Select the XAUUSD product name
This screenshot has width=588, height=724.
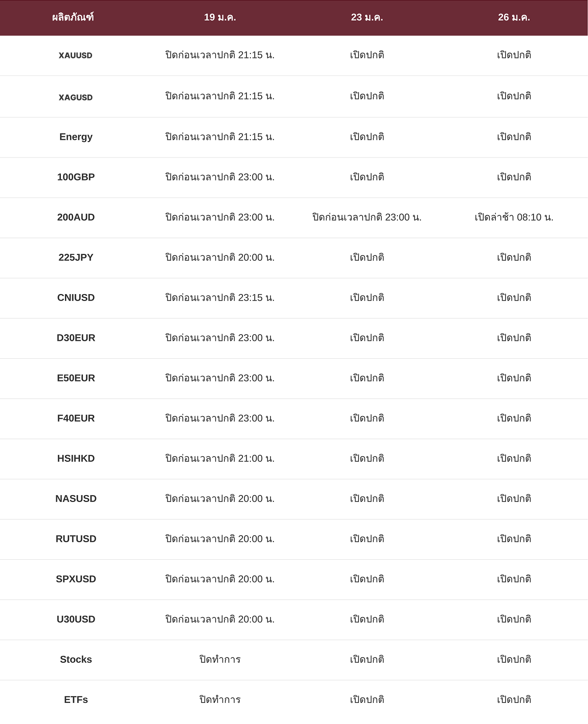pos(75,55)
